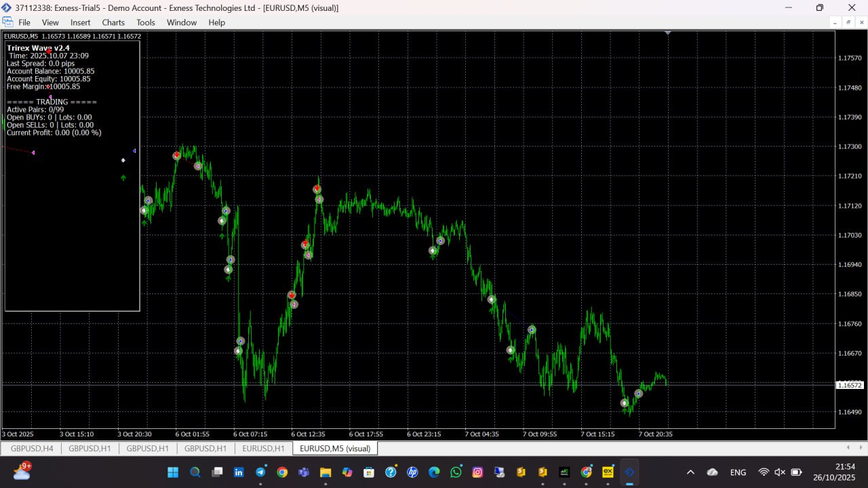Viewport: 868px width, 488px height.
Task: Restore the inner chart window
Action: 848,22
